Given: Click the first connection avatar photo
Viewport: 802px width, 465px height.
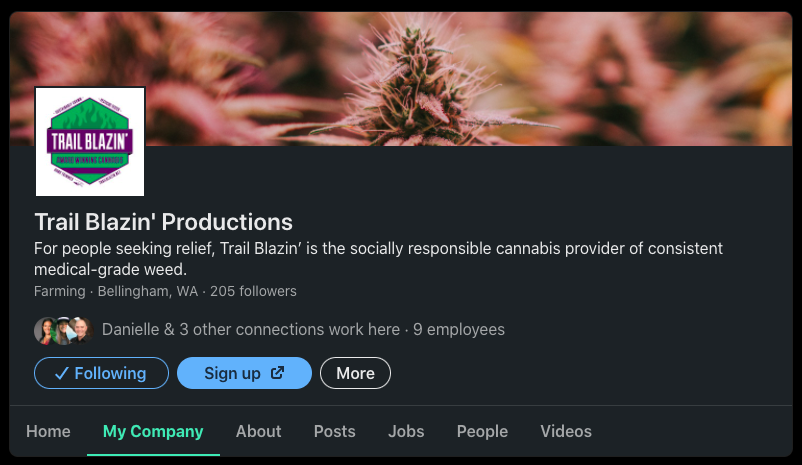Looking at the screenshot, I should 46,330.
